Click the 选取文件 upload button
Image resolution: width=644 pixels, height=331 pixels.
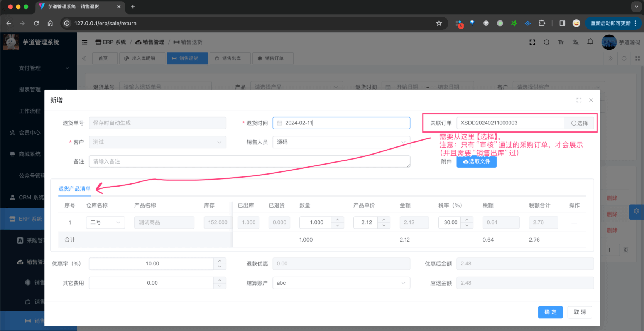[x=477, y=161]
